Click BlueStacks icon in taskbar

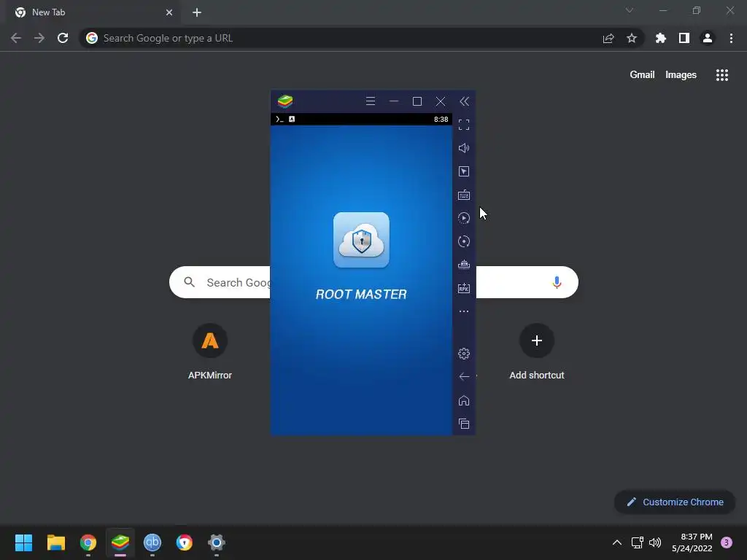pyautogui.click(x=120, y=542)
